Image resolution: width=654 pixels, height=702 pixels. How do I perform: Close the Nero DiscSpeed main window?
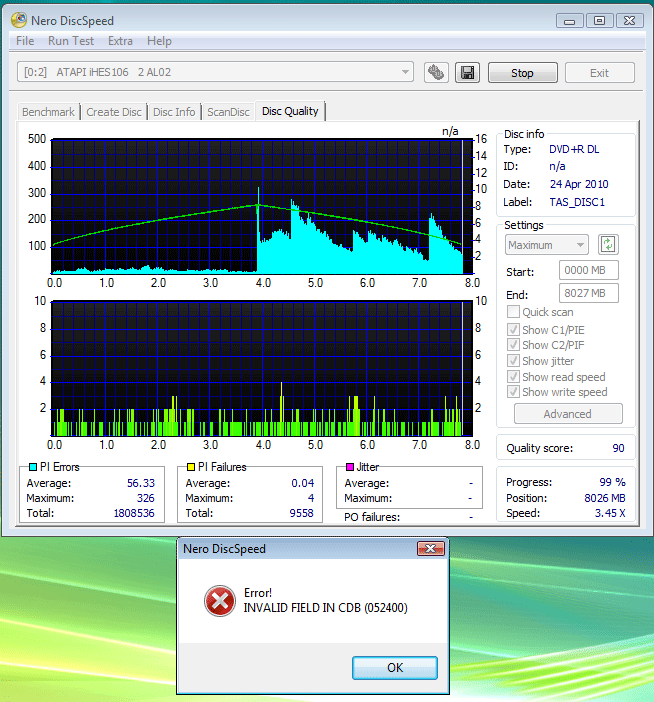[629, 21]
